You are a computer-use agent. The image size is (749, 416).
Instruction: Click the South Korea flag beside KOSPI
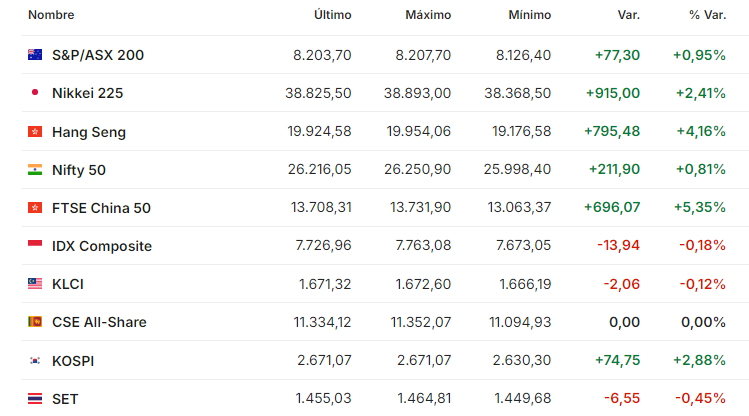coord(35,361)
